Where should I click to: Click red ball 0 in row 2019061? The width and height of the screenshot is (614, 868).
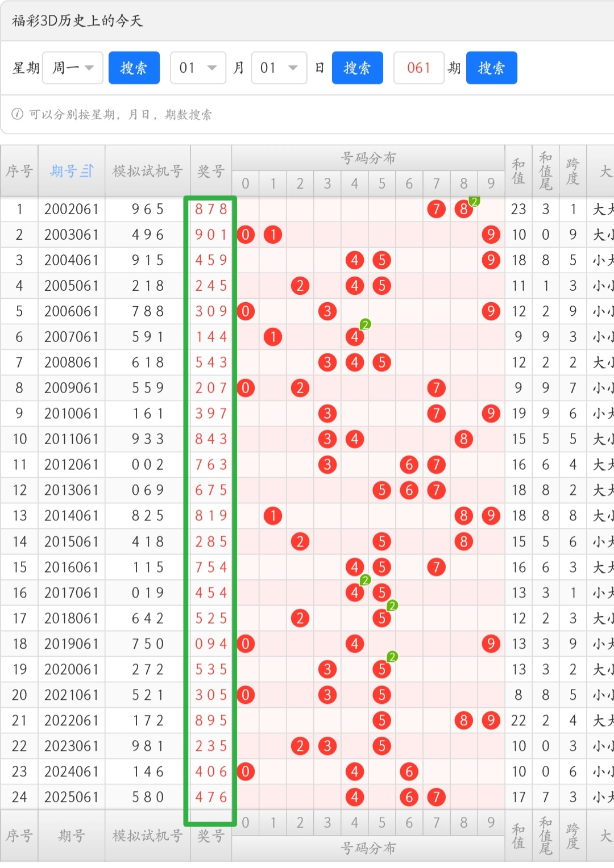(246, 644)
